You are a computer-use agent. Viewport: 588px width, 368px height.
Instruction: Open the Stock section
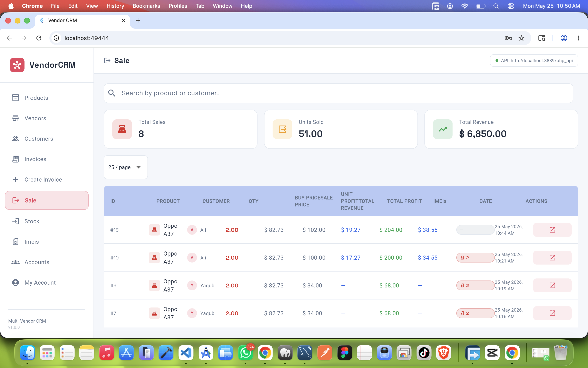click(47, 221)
